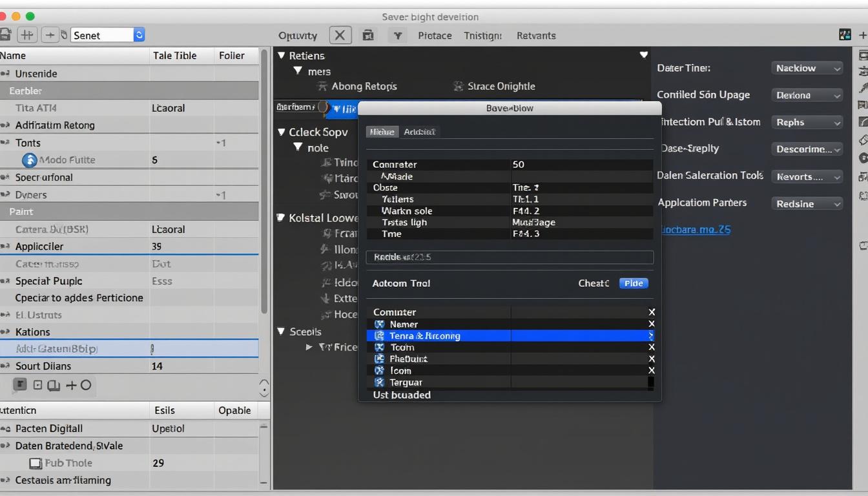The image size is (868, 496).
Task: Open the blue link below Applcatiom Parhers
Action: (x=695, y=230)
